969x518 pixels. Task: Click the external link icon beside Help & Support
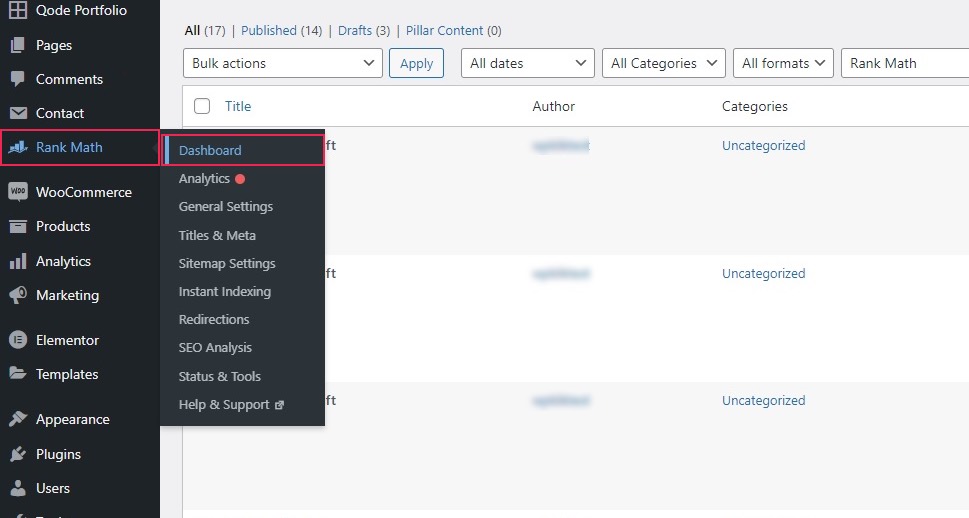(279, 405)
